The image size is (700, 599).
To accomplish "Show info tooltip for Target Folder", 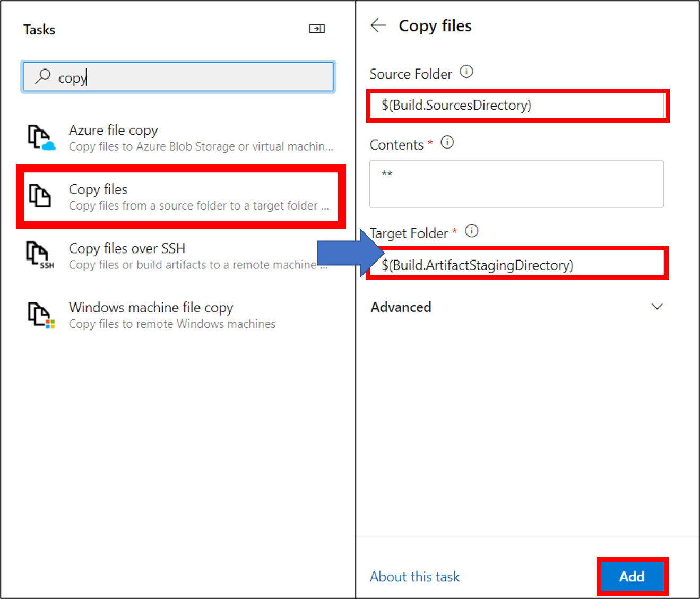I will [x=471, y=231].
